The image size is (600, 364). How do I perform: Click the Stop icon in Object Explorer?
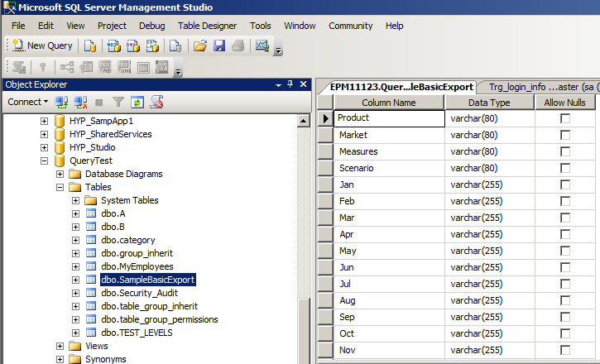98,103
